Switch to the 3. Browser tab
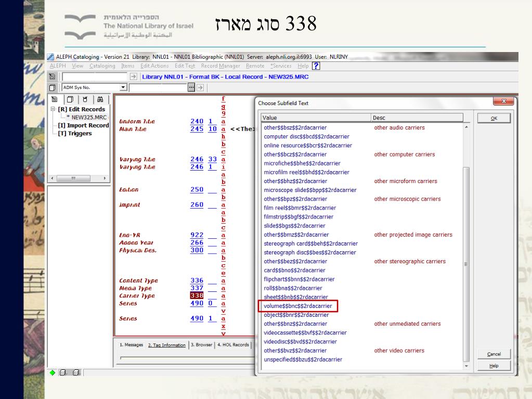Screen dimensions: 532x399 201,345
